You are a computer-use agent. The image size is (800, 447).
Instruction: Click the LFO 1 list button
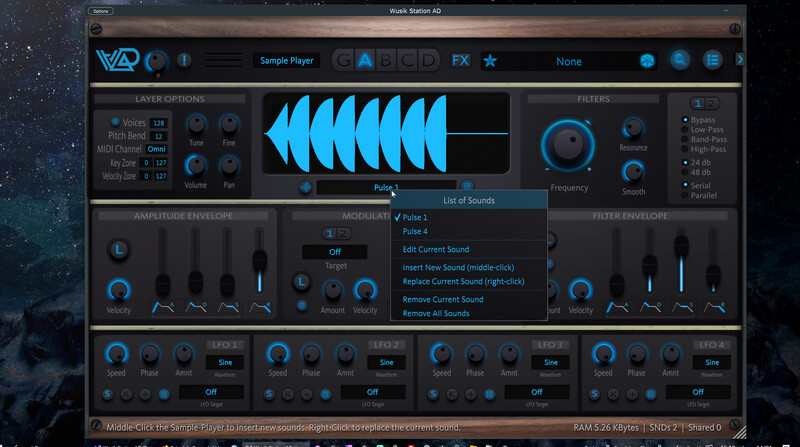(164, 394)
